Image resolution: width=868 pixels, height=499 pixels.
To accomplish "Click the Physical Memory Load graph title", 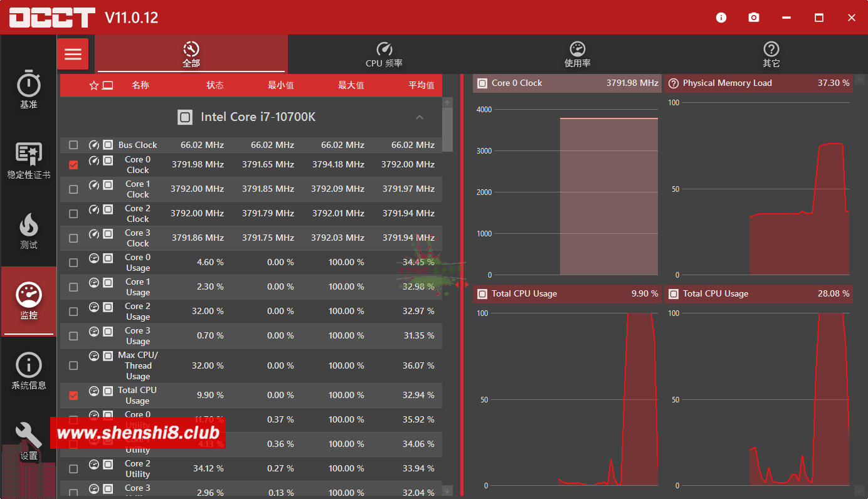I will coord(728,83).
